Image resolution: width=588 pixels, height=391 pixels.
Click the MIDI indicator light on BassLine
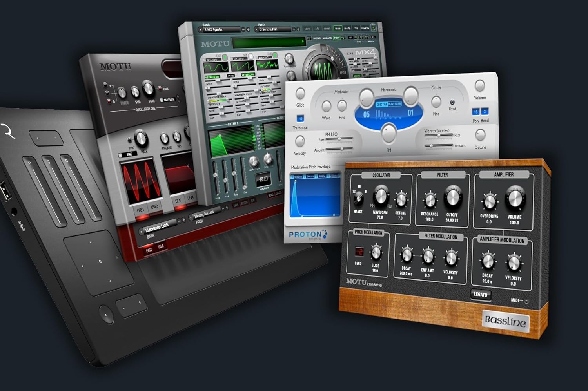pos(526,302)
